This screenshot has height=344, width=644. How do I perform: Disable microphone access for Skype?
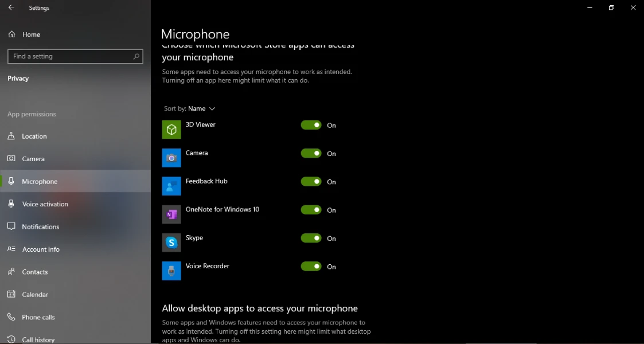pyautogui.click(x=311, y=238)
